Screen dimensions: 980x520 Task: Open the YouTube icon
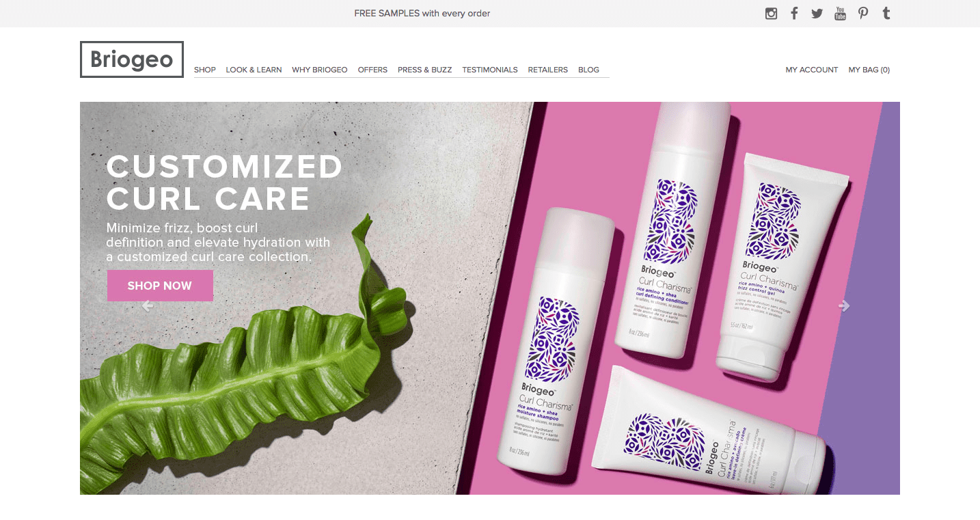840,13
